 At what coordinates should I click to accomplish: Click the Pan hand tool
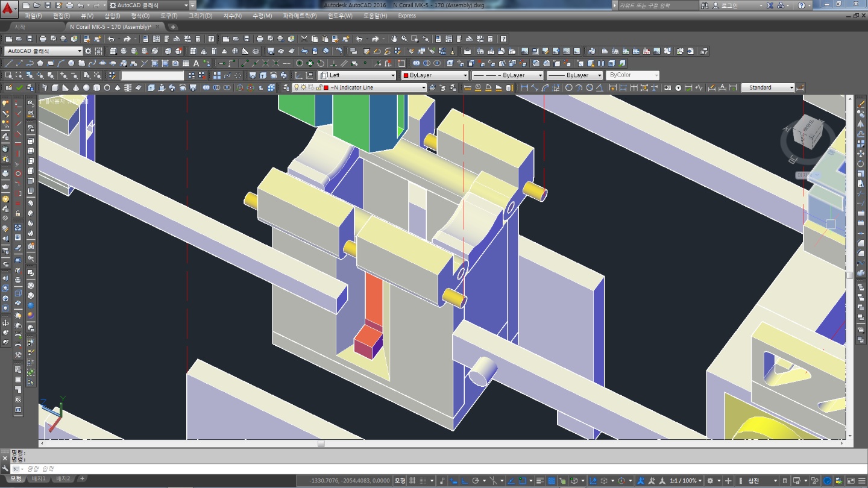(x=394, y=39)
